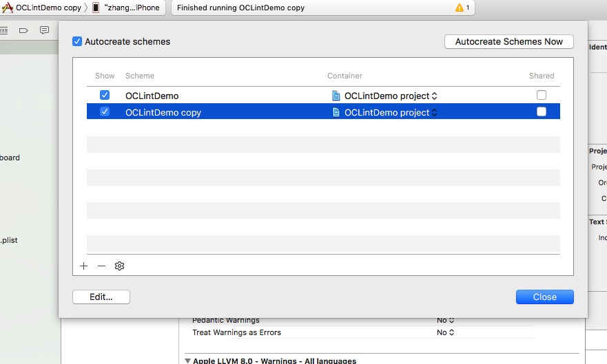Click the project file icon in the OCLintDemo row

[x=336, y=96]
